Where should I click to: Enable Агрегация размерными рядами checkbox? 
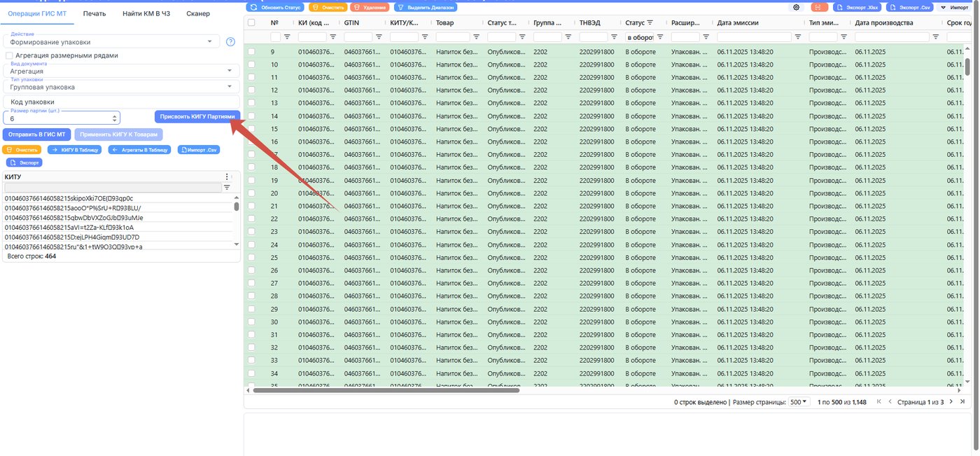9,55
